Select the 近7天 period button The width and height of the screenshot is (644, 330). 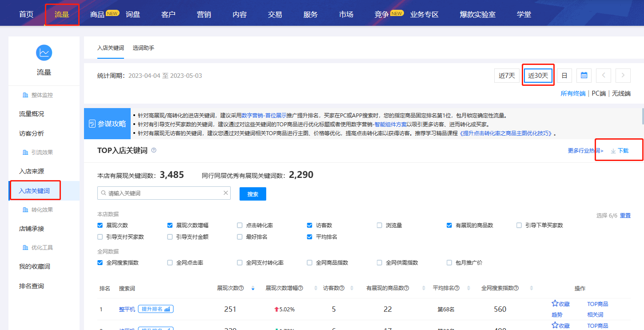point(507,76)
